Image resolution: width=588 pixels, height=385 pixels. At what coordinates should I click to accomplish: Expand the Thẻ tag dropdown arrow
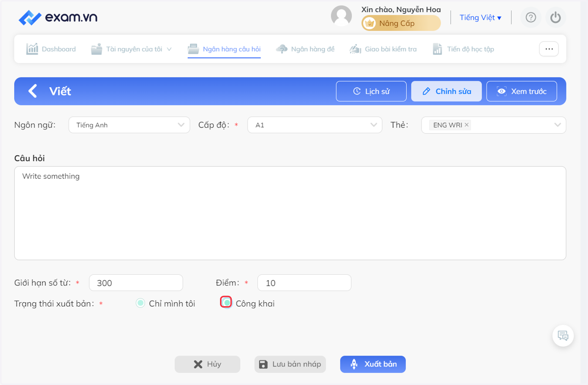(x=558, y=125)
